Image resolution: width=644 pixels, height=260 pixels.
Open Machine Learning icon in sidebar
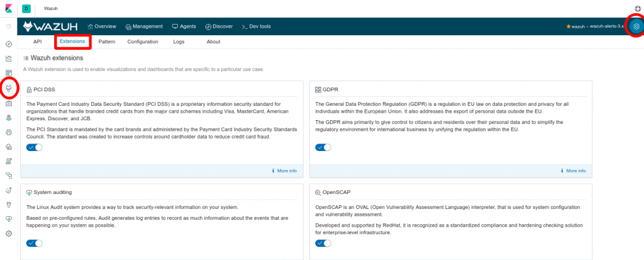click(x=9, y=132)
